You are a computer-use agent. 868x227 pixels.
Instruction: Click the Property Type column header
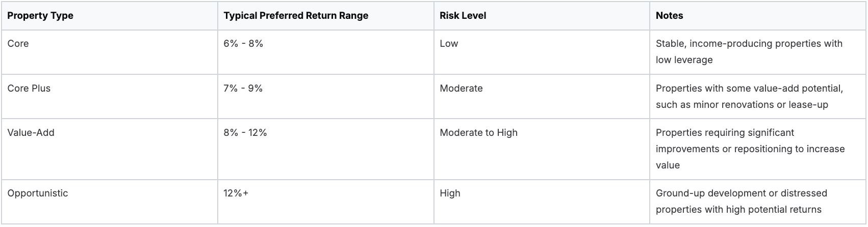40,16
